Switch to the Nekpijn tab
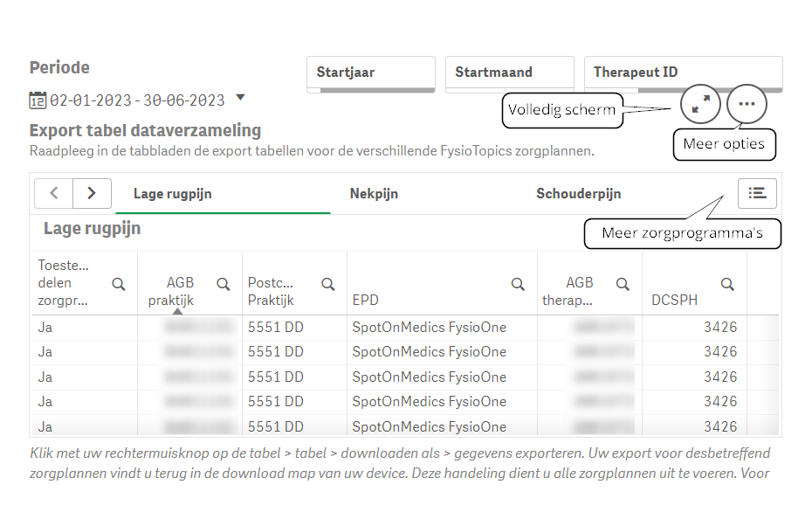This screenshot has height=505, width=812. point(374,194)
